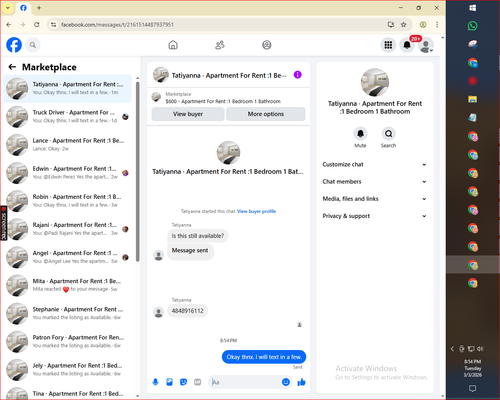Image resolution: width=500 pixels, height=400 pixels.
Task: Open the install app icon in address bar
Action: (x=391, y=24)
